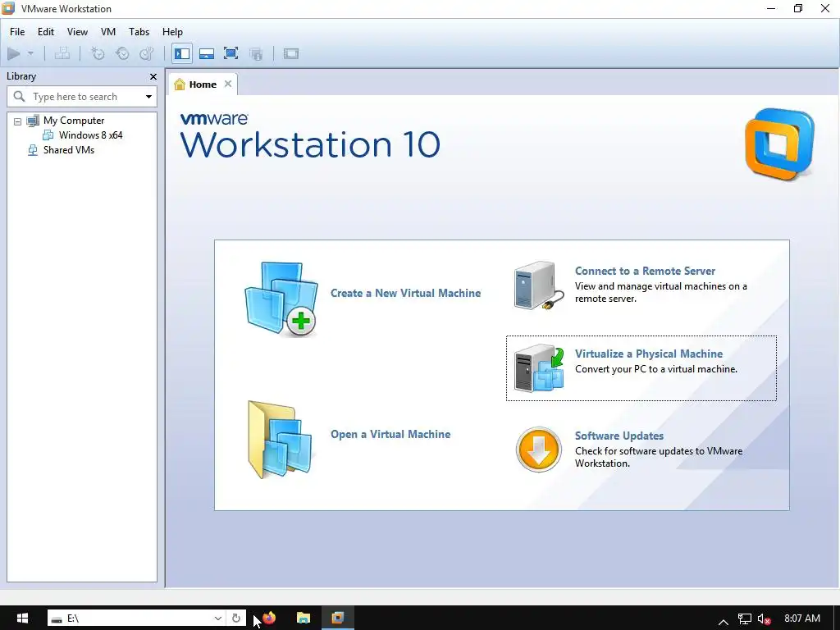This screenshot has height=630, width=840.
Task: Open File Explorer from the taskbar
Action: pyautogui.click(x=304, y=618)
